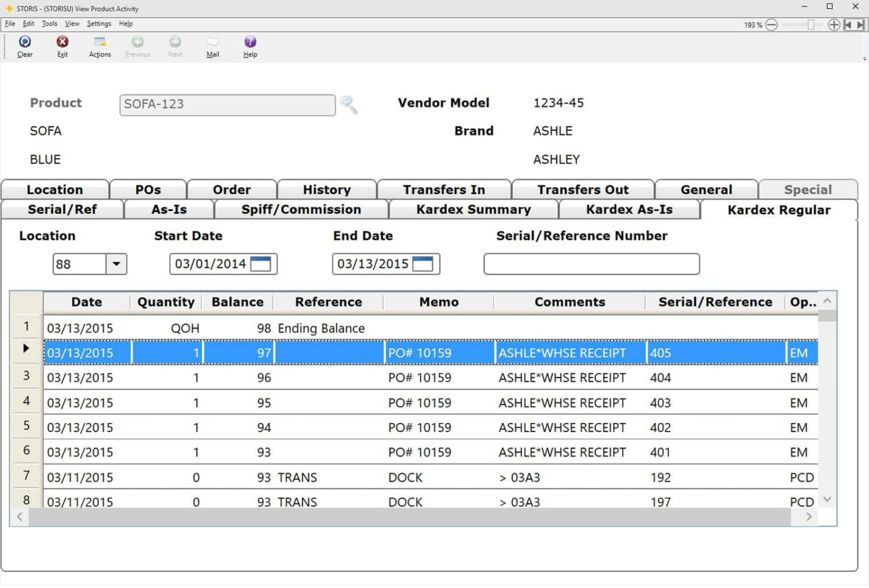869x588 pixels.
Task: Switch to the Transfers In tab
Action: coord(444,189)
